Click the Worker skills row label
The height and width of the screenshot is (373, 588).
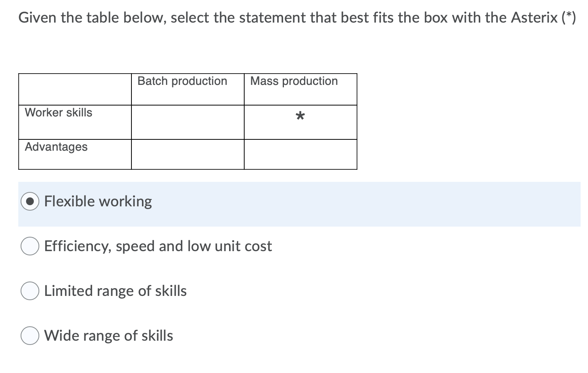coord(58,113)
